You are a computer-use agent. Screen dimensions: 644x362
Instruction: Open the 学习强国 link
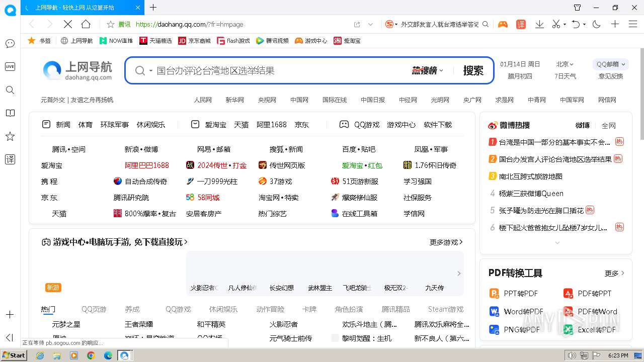(x=418, y=181)
